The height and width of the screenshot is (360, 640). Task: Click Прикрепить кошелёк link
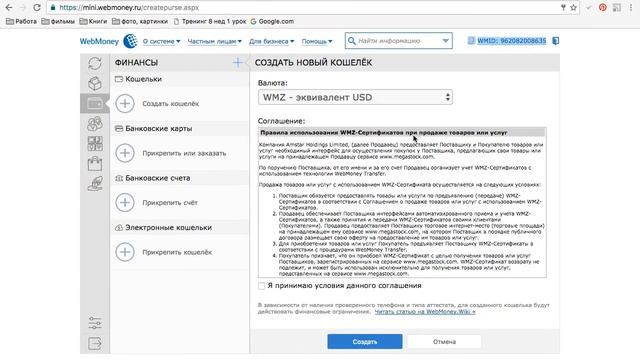tap(177, 252)
